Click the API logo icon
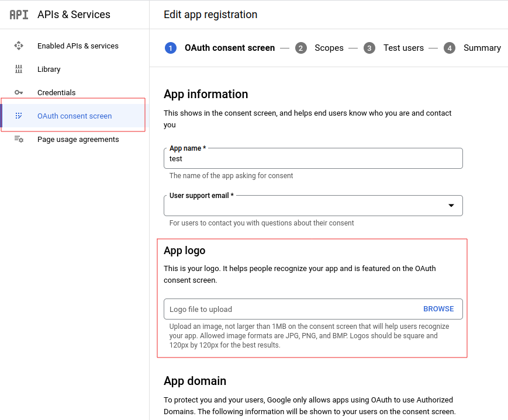Viewport: 508px width, 420px height. (19, 15)
